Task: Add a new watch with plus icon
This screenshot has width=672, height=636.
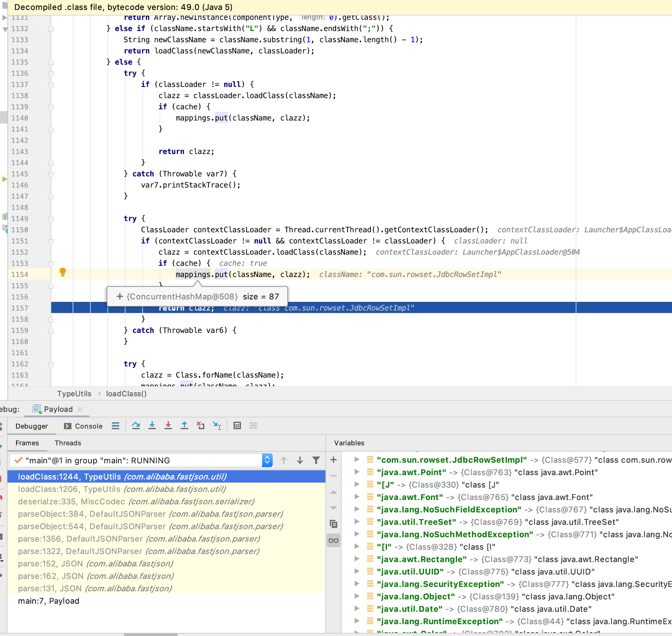Action: 334,460
